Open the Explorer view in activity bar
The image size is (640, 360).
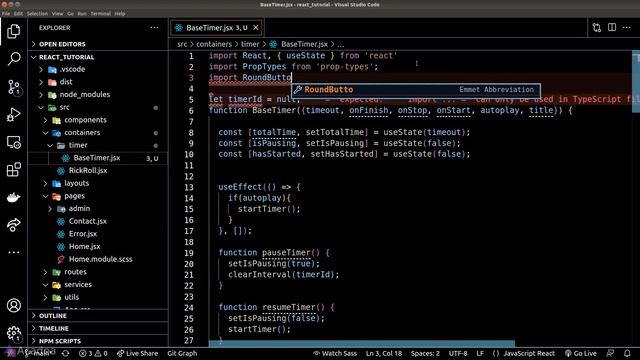pyautogui.click(x=13, y=31)
